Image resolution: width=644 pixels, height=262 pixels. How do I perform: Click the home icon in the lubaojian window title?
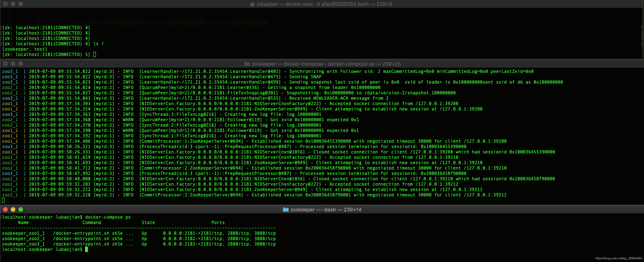[x=252, y=4]
